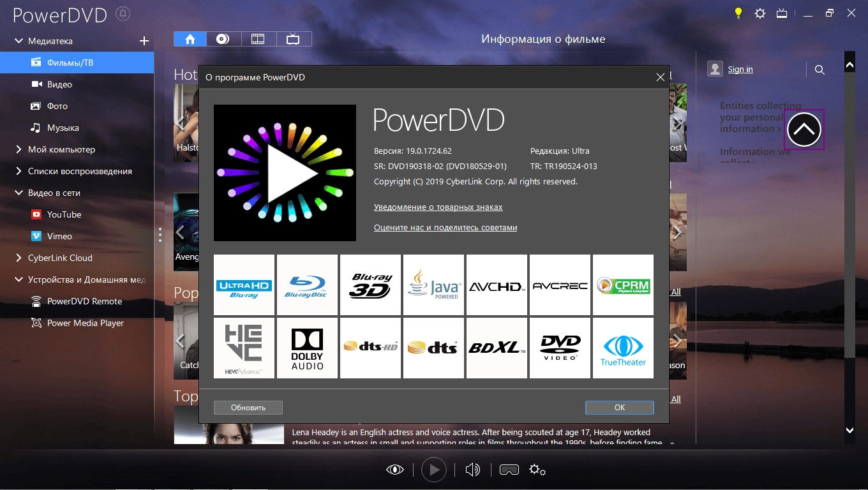
Task: Collapse Видео в сети section
Action: [19, 193]
